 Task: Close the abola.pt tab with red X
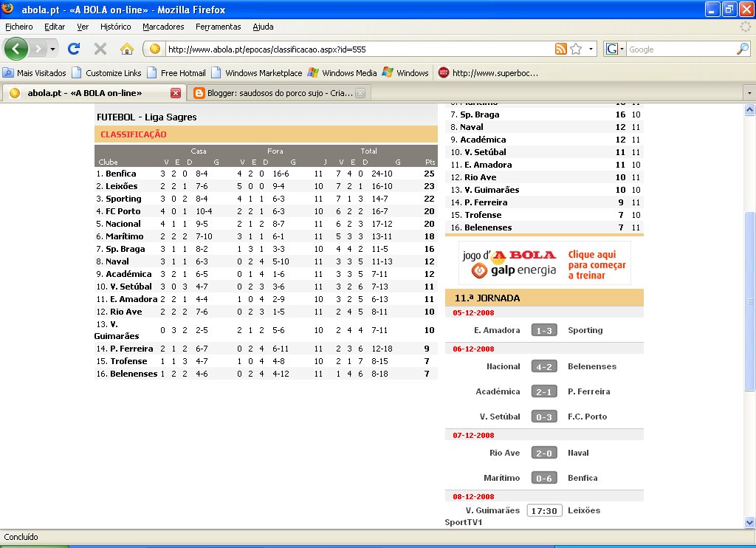176,93
